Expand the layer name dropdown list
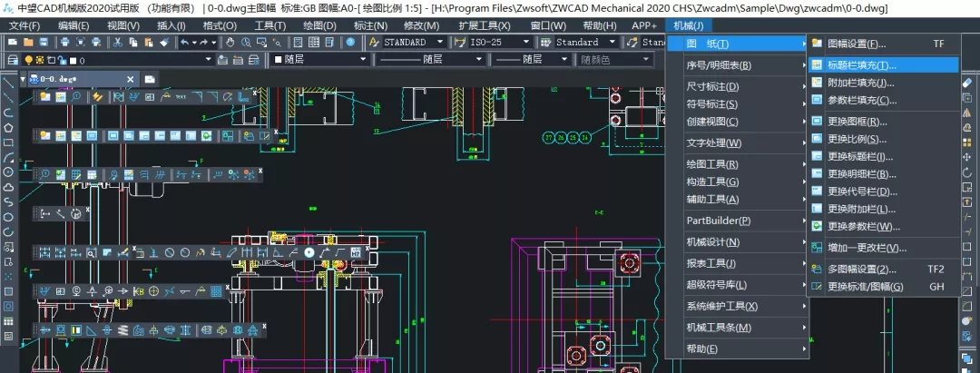Viewport: 980px width, 373px height. [x=208, y=60]
